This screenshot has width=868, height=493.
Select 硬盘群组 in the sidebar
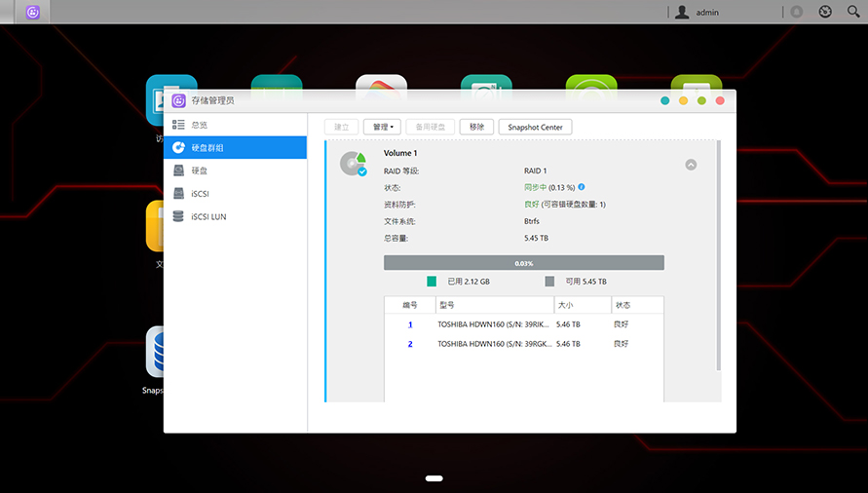coord(207,148)
